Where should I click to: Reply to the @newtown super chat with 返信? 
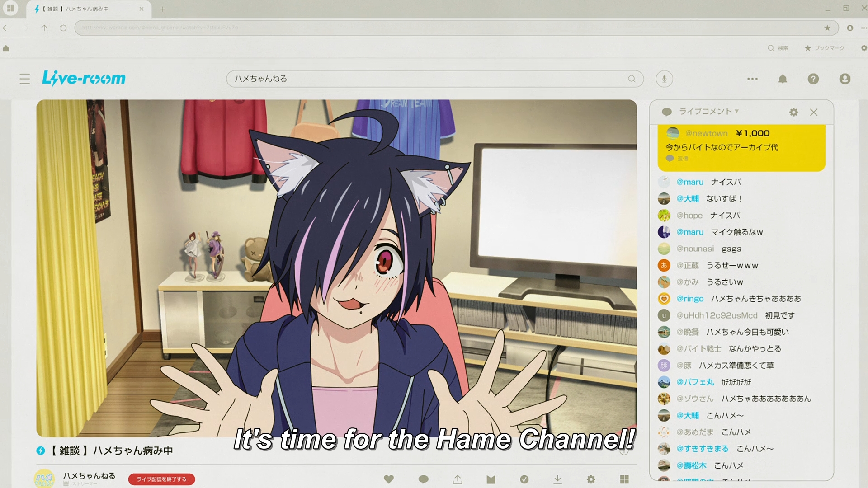(x=677, y=158)
